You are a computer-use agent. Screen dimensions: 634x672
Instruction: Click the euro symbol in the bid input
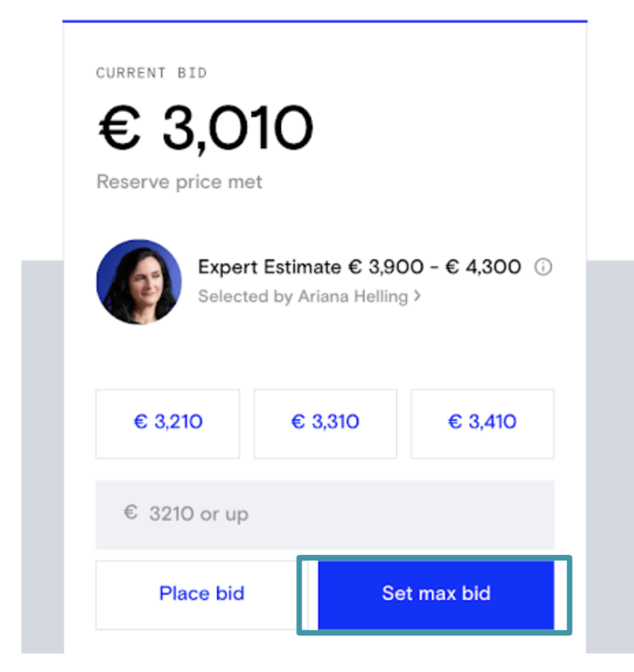131,513
